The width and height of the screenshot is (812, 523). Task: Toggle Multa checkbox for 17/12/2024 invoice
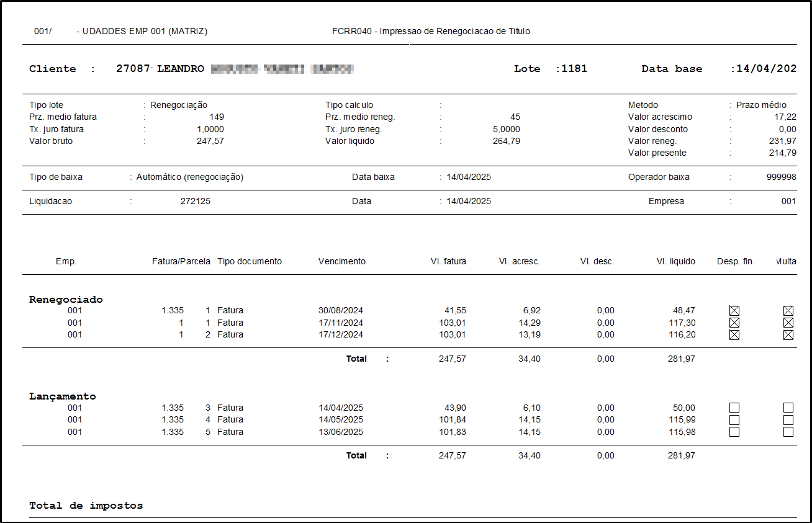pos(788,335)
